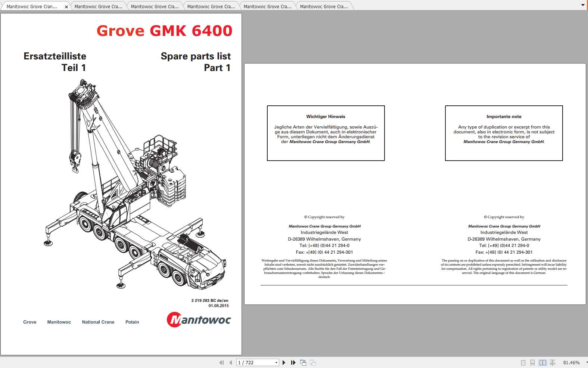Click the German Tel: [+49] (0)44 21 294-0 line
The image size is (588, 368).
point(324,245)
